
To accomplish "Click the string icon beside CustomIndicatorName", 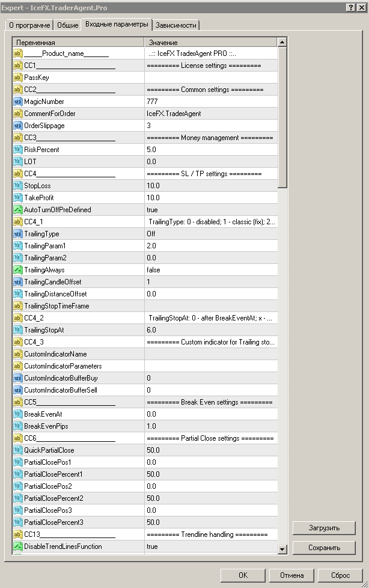I will coord(17,354).
